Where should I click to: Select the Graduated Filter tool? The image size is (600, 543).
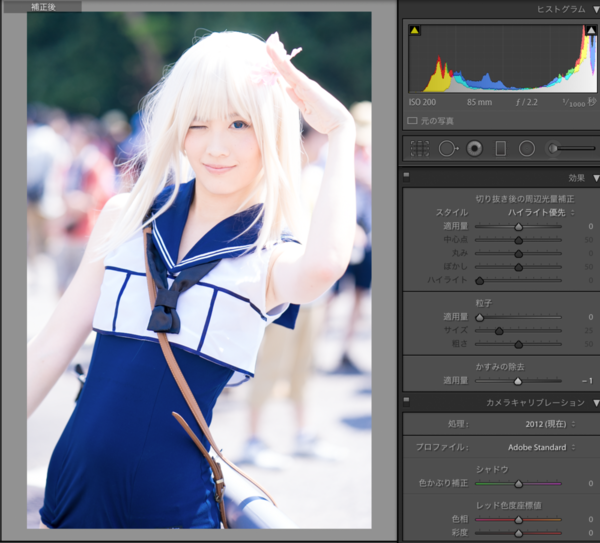click(x=501, y=148)
